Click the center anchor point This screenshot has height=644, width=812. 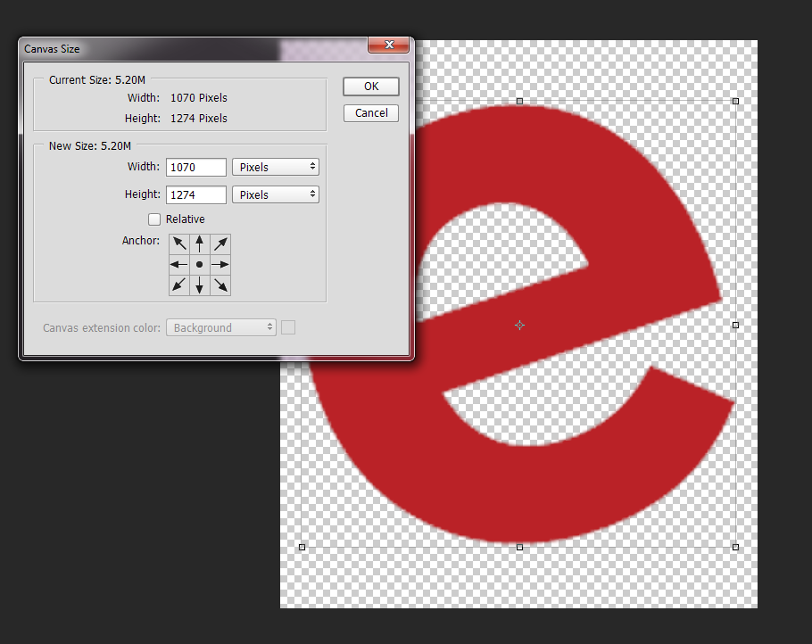pos(199,263)
